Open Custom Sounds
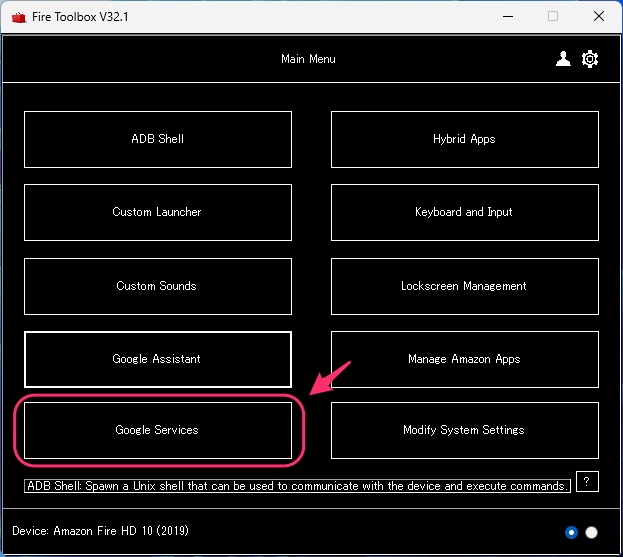623x557 pixels. [158, 286]
